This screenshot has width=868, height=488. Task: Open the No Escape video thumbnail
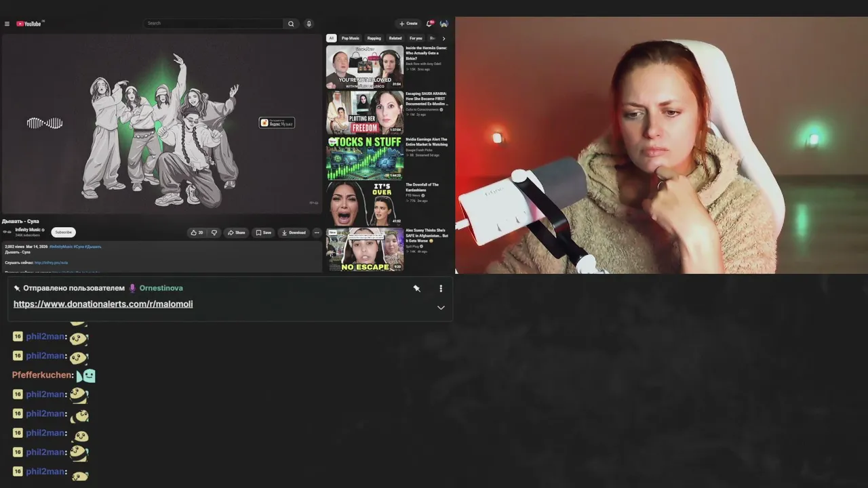coord(365,249)
